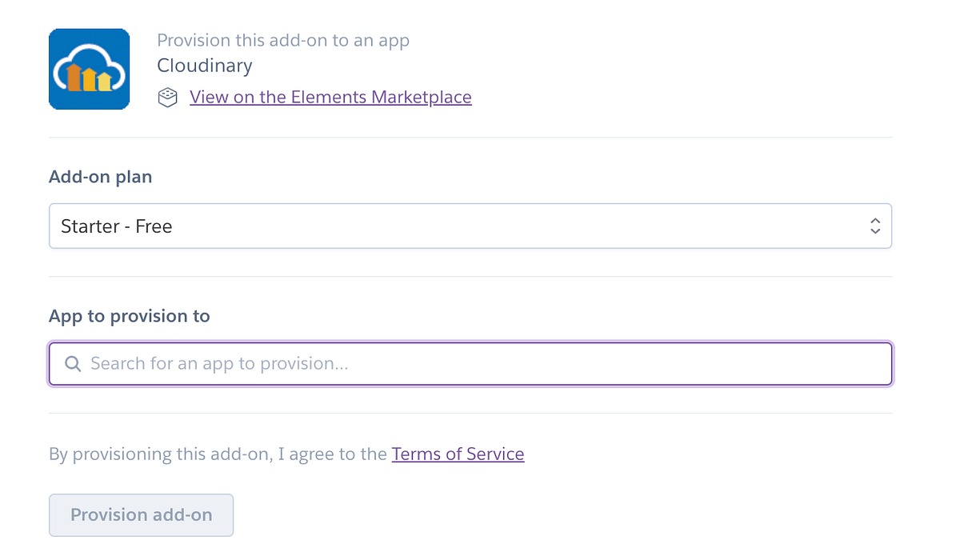This screenshot has width=960, height=560.
Task: Click the Provision this add-on to an app heading
Action: [283, 40]
